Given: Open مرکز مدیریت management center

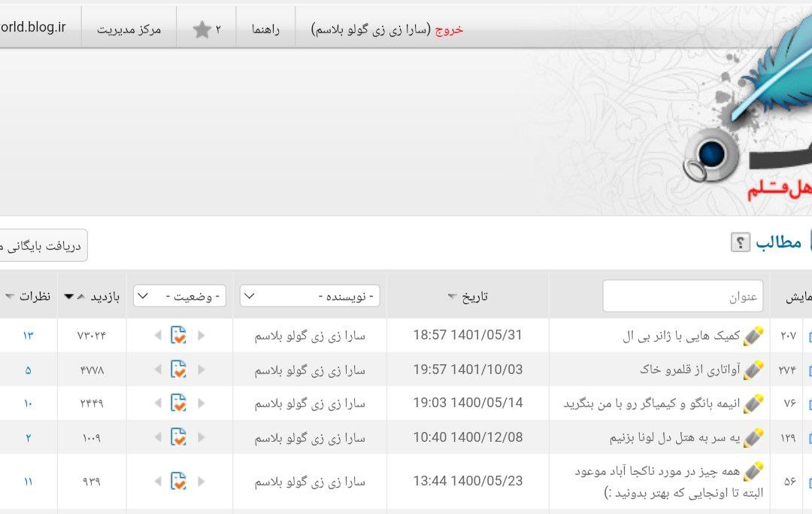Looking at the screenshot, I should [129, 29].
